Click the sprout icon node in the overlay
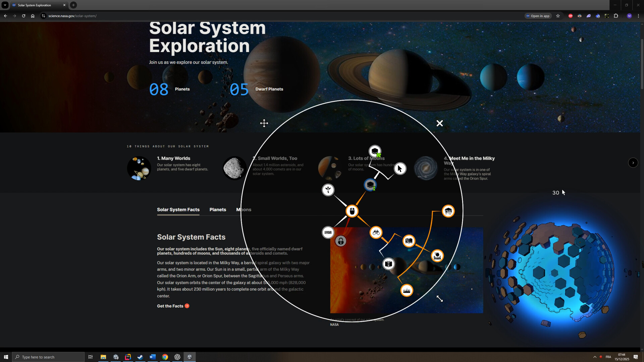This screenshot has height=362, width=644. click(328, 190)
